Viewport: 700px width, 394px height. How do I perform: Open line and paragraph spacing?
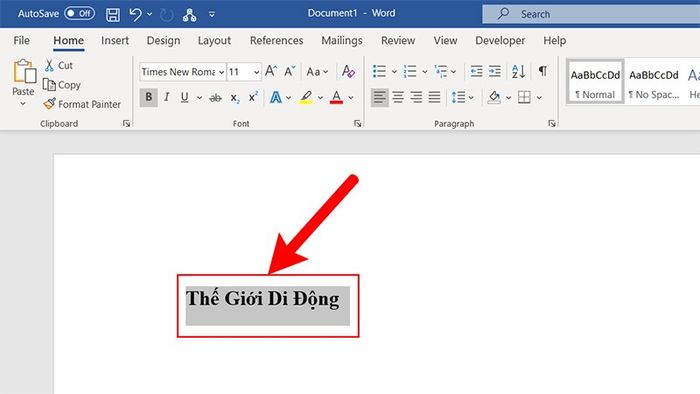[x=458, y=97]
